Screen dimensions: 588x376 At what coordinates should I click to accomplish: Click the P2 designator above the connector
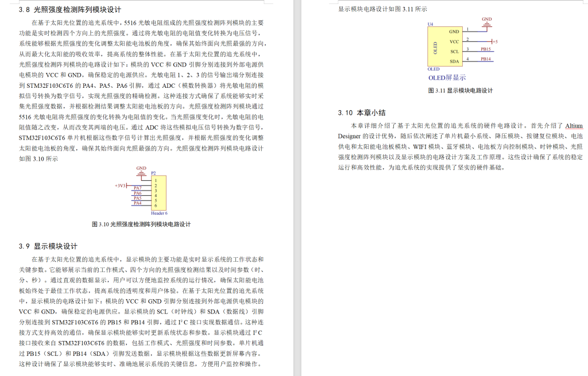154,173
